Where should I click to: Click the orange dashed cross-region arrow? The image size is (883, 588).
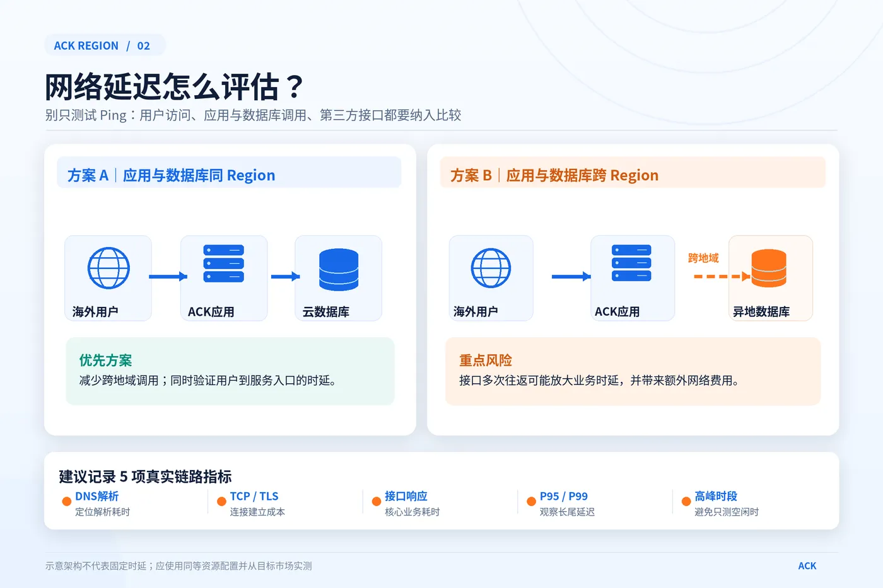coord(722,276)
